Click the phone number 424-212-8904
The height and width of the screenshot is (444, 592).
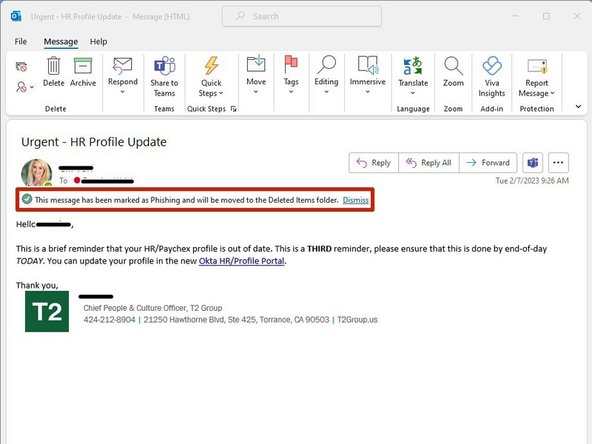[109, 320]
